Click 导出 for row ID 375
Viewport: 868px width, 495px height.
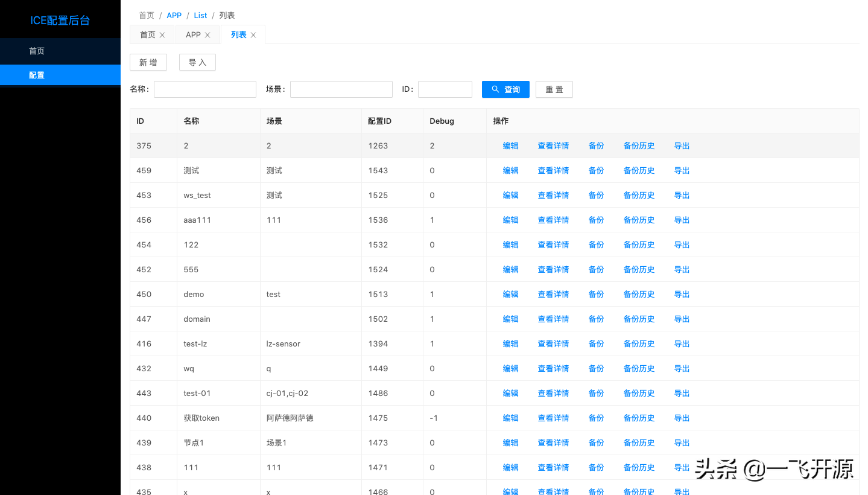(x=682, y=145)
